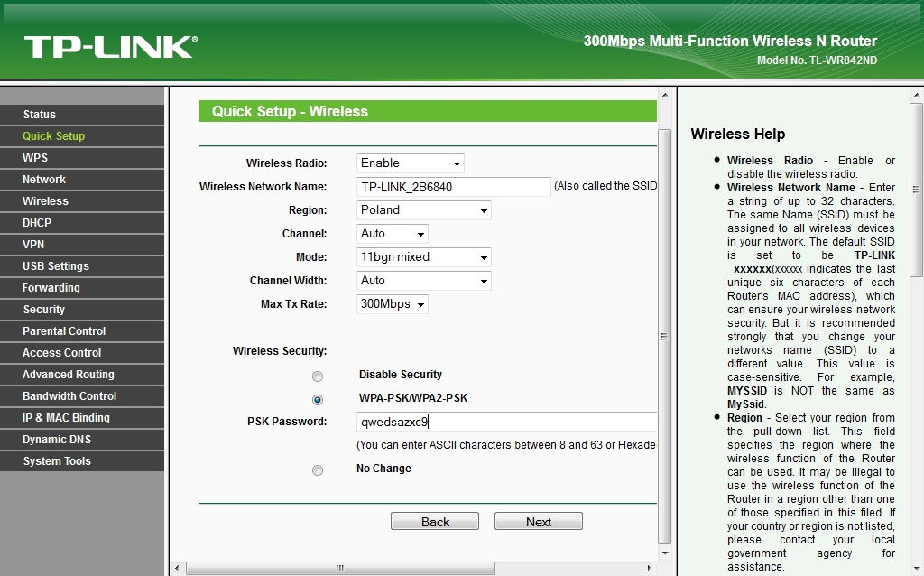
Task: Select WPA-PSK/WPA2-PSK radio button
Action: click(318, 400)
